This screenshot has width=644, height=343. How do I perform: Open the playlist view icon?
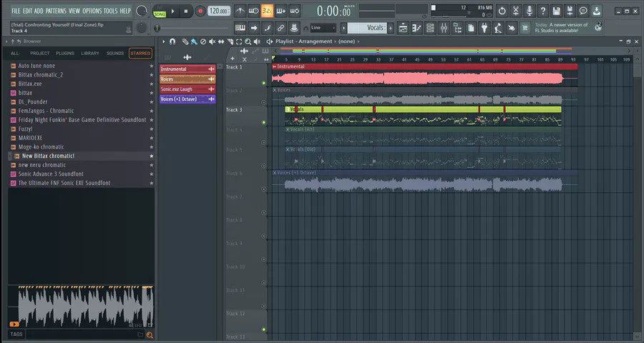coord(403,28)
